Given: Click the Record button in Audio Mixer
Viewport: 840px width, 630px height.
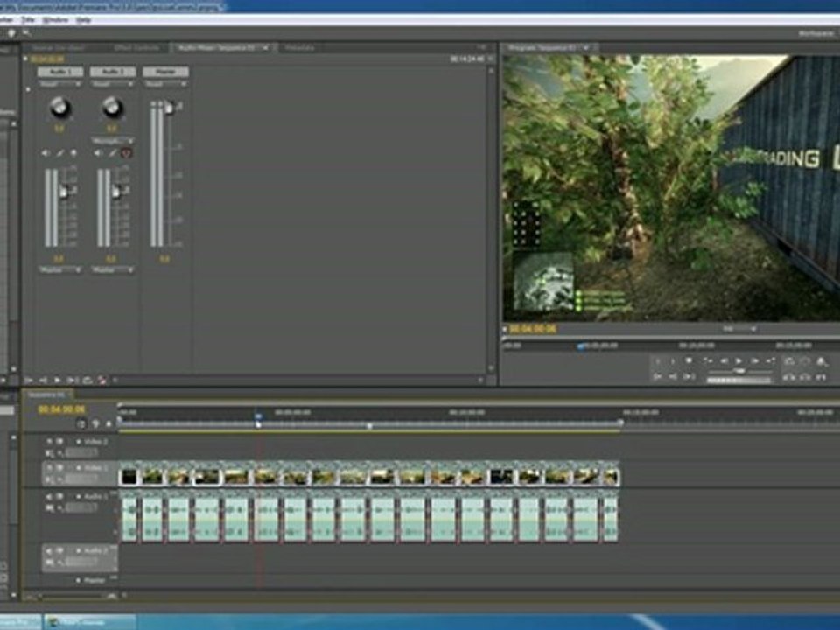Looking at the screenshot, I should coord(101,380).
